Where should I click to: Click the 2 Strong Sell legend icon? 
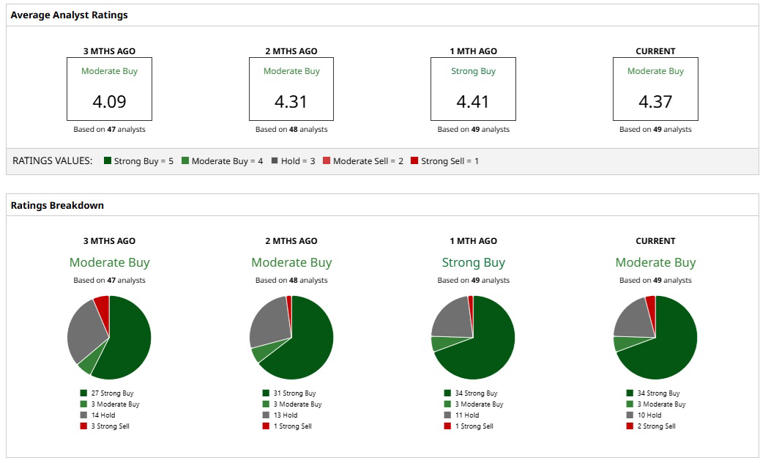[x=630, y=426]
